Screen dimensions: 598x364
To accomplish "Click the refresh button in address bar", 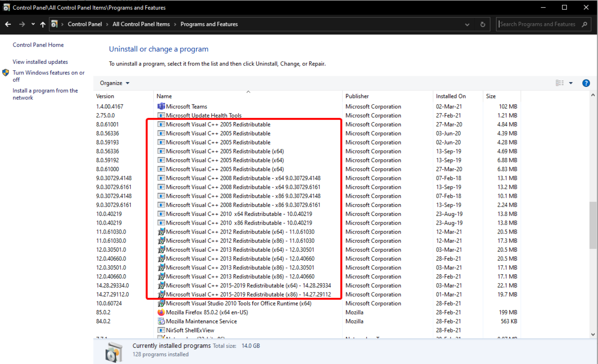I will coord(483,24).
